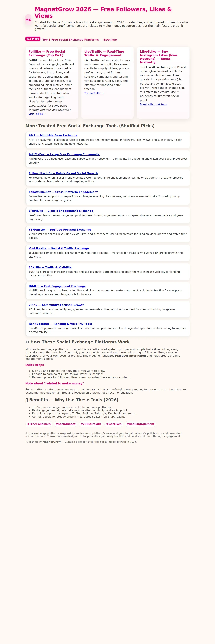Open YTMonster — YouTube-Focused Exchange link

coord(60,230)
